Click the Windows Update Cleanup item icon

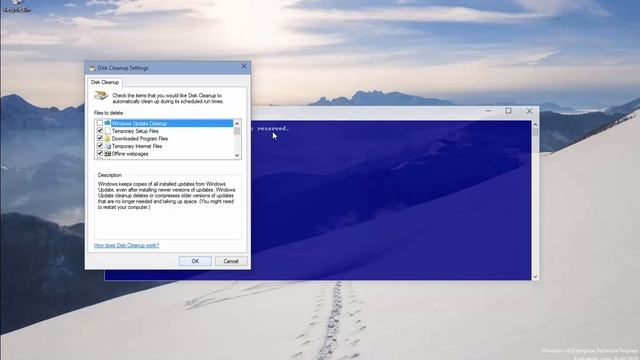point(107,123)
